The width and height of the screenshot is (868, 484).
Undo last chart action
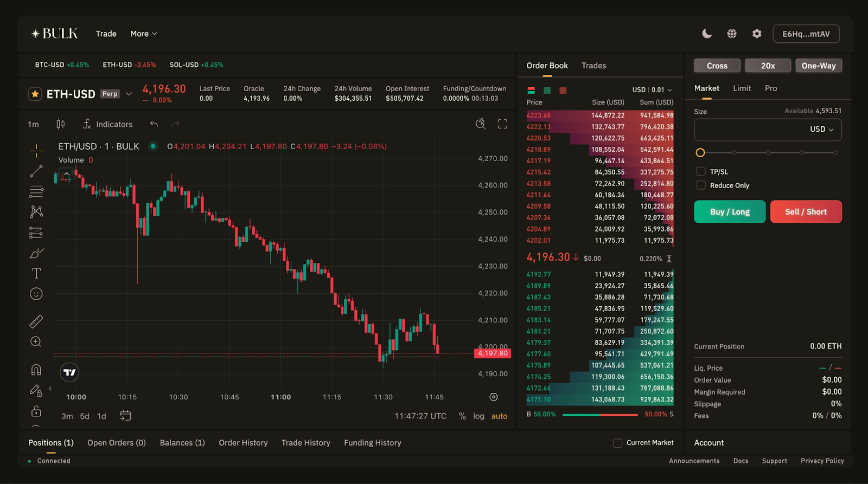(x=154, y=124)
